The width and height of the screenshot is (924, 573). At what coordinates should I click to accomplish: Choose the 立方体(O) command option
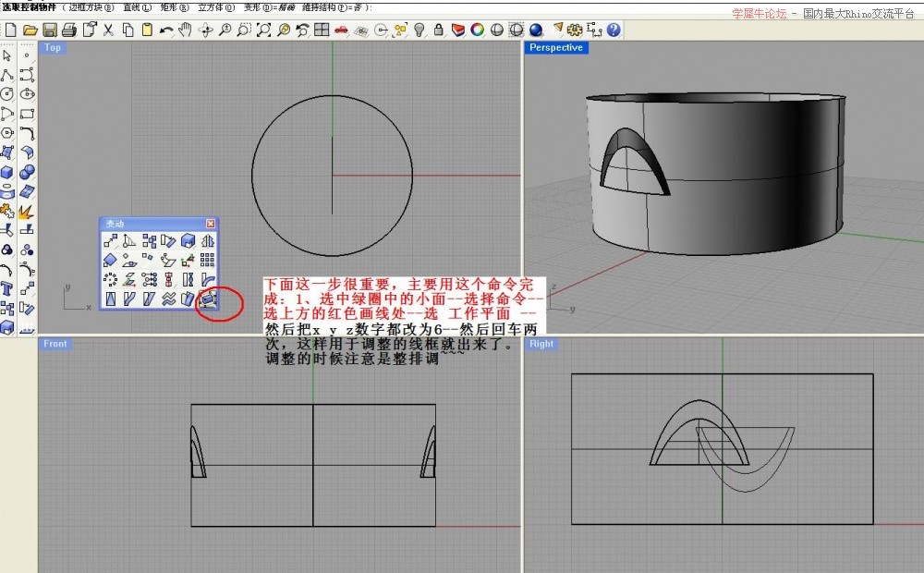pyautogui.click(x=216, y=7)
